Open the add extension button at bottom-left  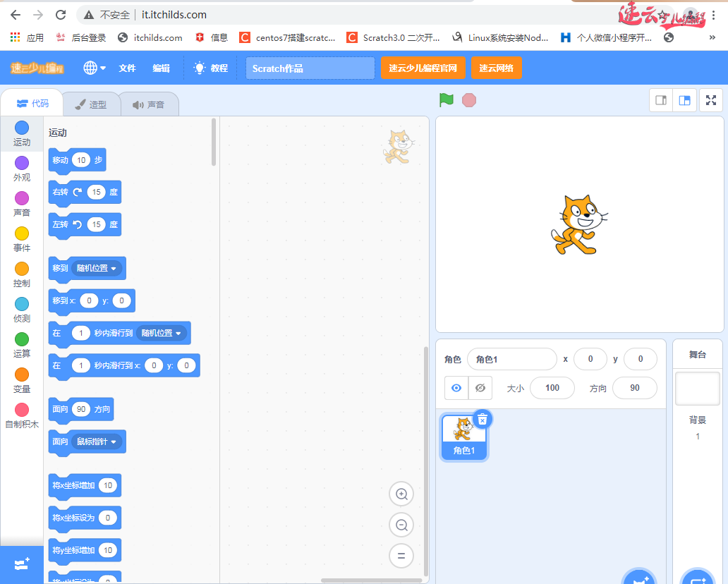tap(21, 565)
